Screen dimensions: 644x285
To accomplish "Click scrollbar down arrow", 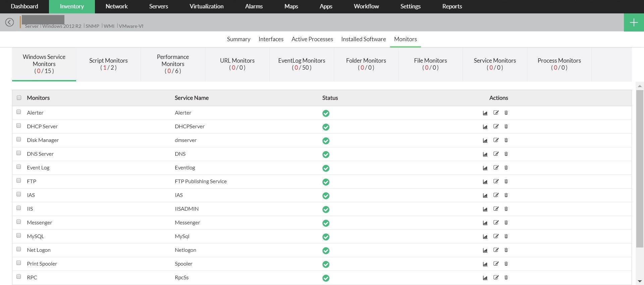I will 640,281.
